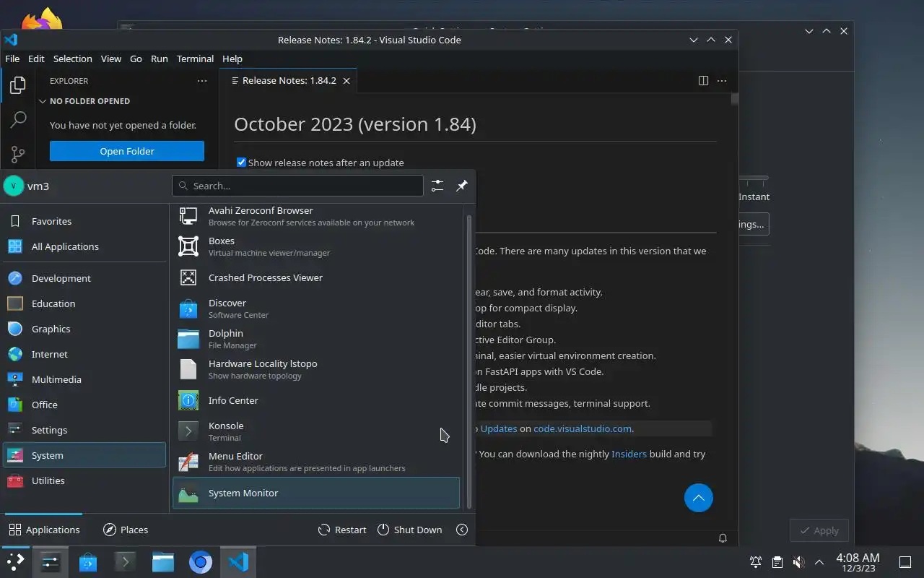Pin the application launcher open
The width and height of the screenshot is (924, 578).
462,186
